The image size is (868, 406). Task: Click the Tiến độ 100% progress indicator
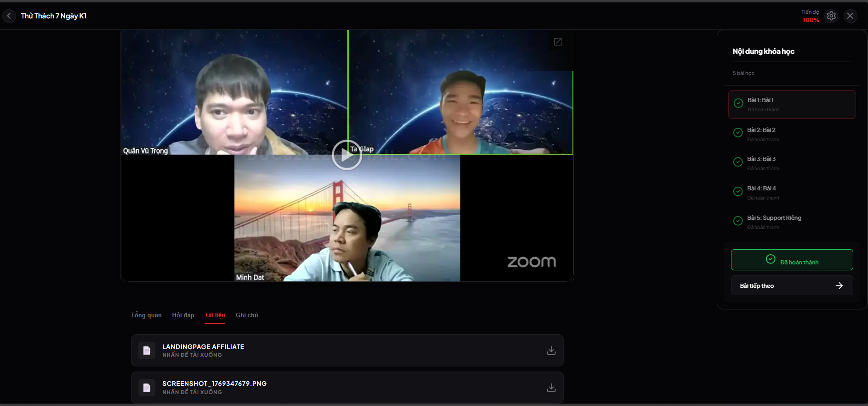tap(811, 16)
